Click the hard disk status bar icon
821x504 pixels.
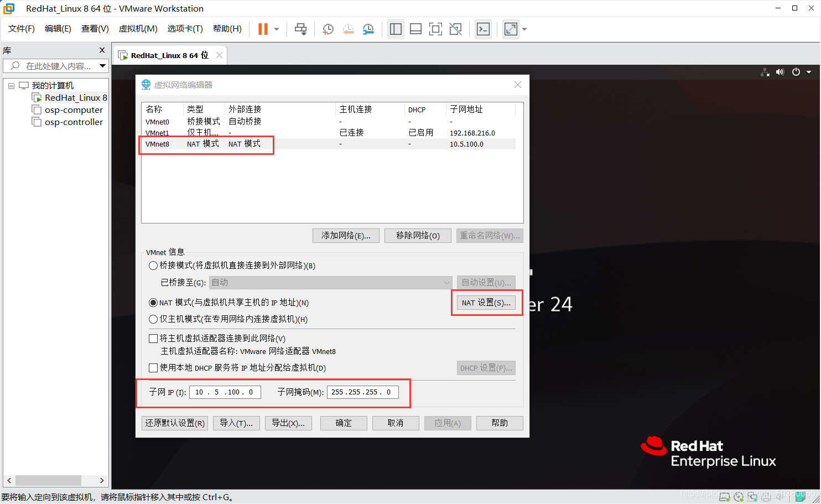(724, 496)
